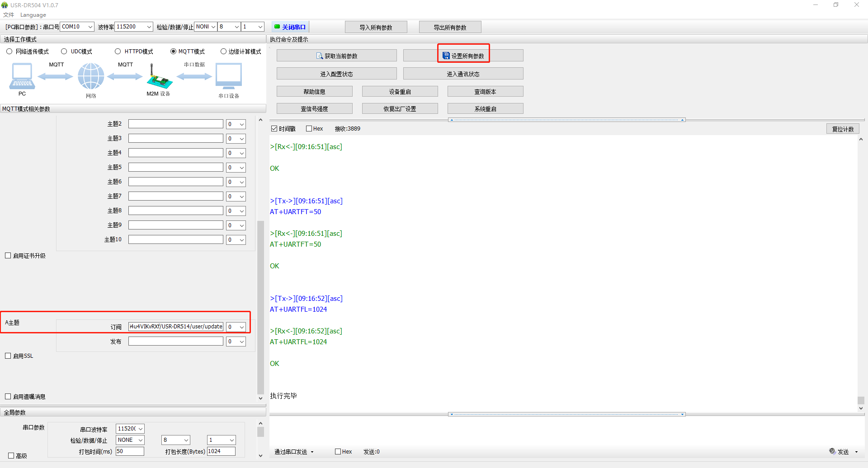This screenshot has width=868, height=468.
Task: Click the Set All Parameters save icon
Action: tap(446, 56)
